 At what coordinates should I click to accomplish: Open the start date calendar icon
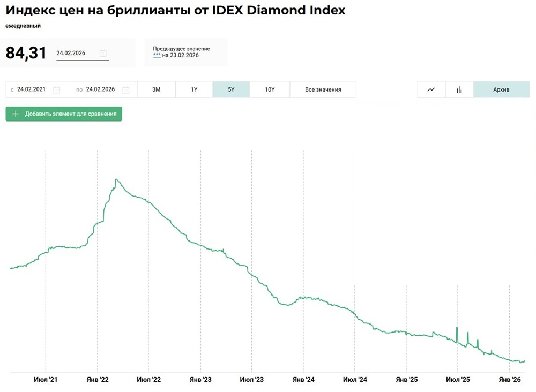click(57, 90)
